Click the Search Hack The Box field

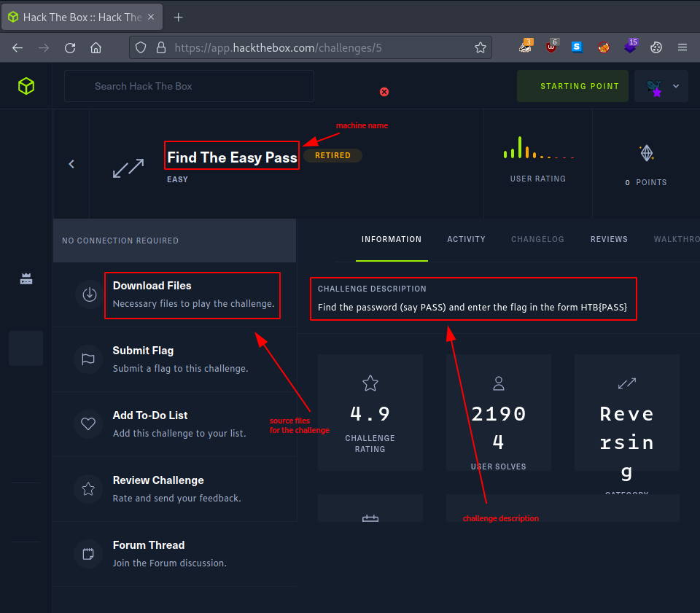click(x=190, y=86)
